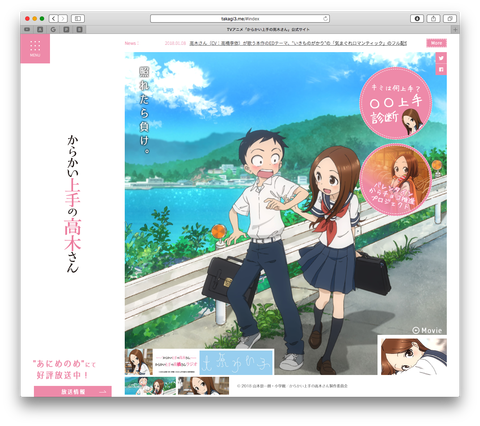Screen dimensions: 480x426
Task: Close the Safari window
Action: click(27, 19)
